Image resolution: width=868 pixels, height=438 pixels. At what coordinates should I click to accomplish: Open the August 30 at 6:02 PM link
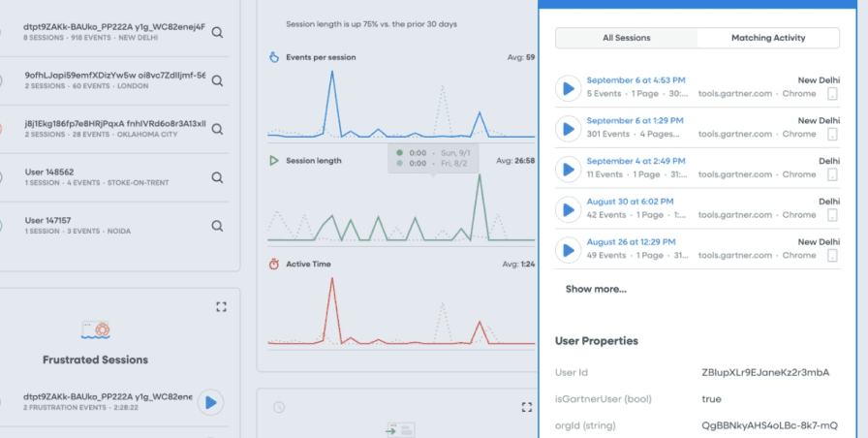[x=630, y=202]
